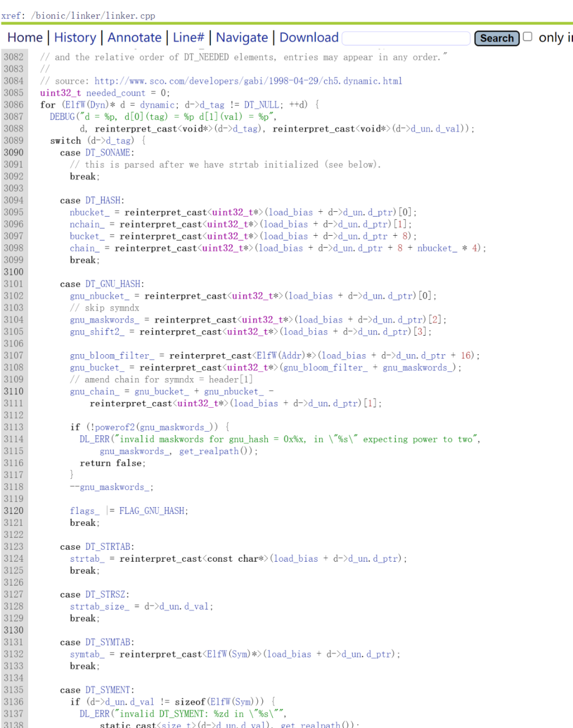
Task: Jump to line number 3100
Action: click(x=13, y=272)
